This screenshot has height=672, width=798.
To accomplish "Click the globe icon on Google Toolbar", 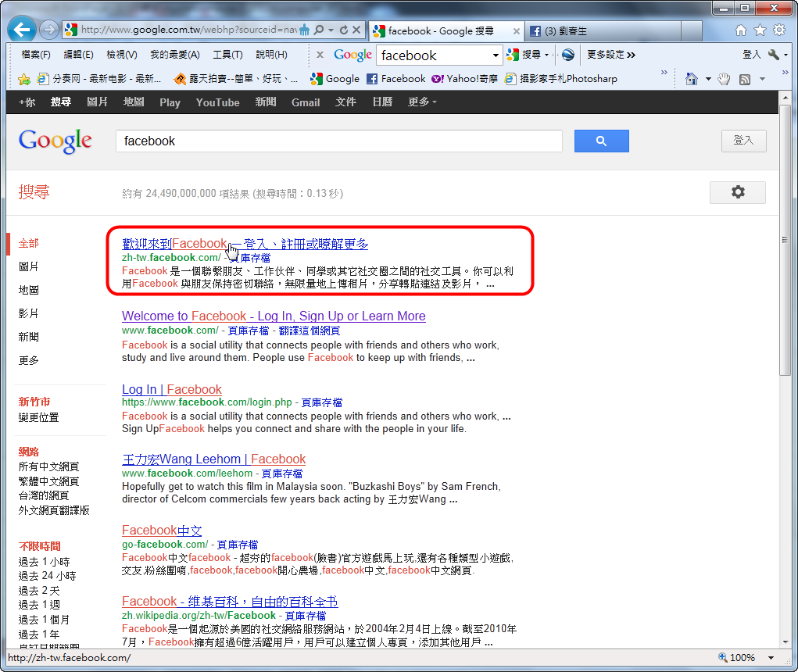I will 568,55.
